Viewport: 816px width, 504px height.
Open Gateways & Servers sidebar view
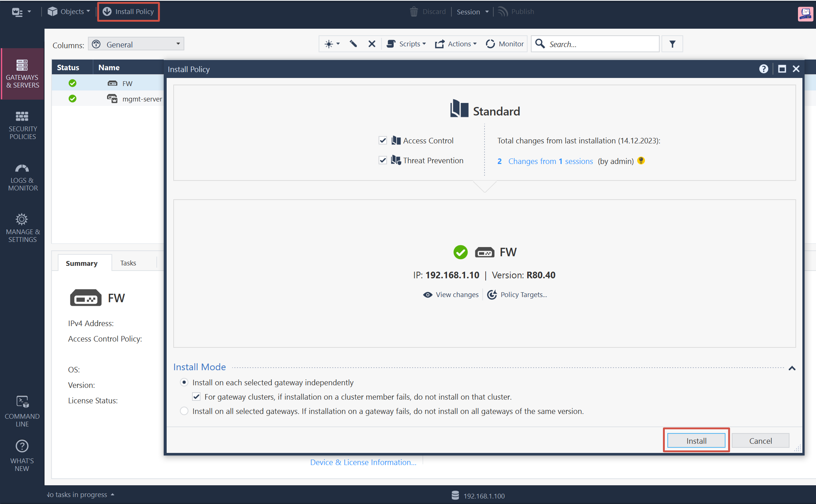(x=22, y=74)
